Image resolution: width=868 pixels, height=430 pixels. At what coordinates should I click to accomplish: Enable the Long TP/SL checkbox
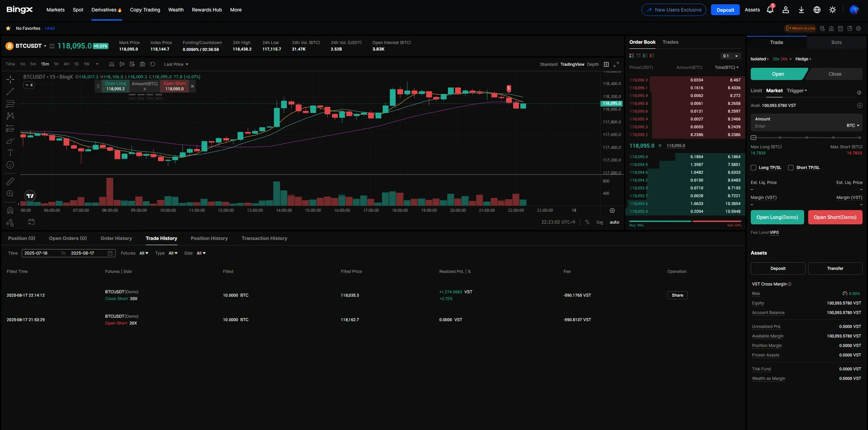coord(754,168)
